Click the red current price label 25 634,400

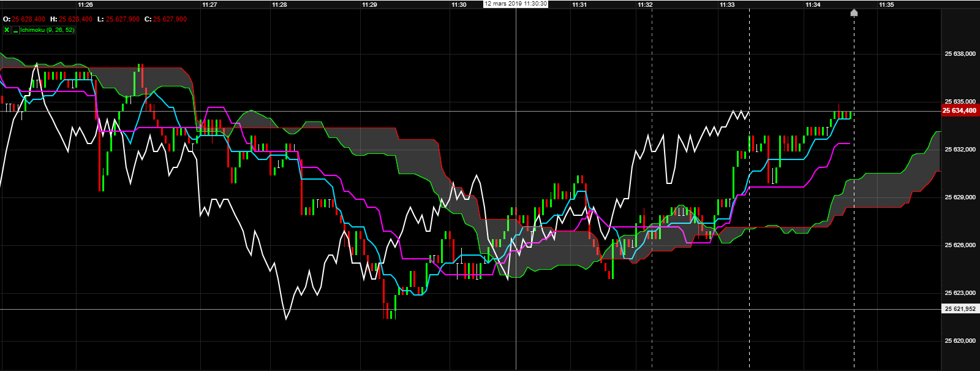pos(960,111)
